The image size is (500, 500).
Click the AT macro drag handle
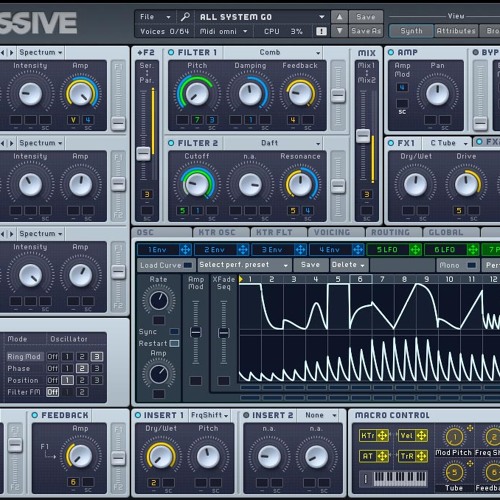coord(382,456)
